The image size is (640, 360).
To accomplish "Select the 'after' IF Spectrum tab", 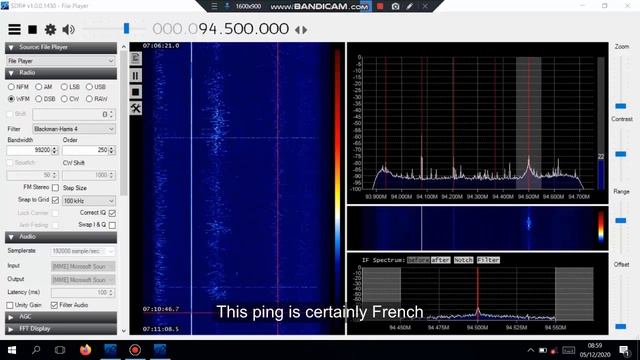I will coord(440,260).
